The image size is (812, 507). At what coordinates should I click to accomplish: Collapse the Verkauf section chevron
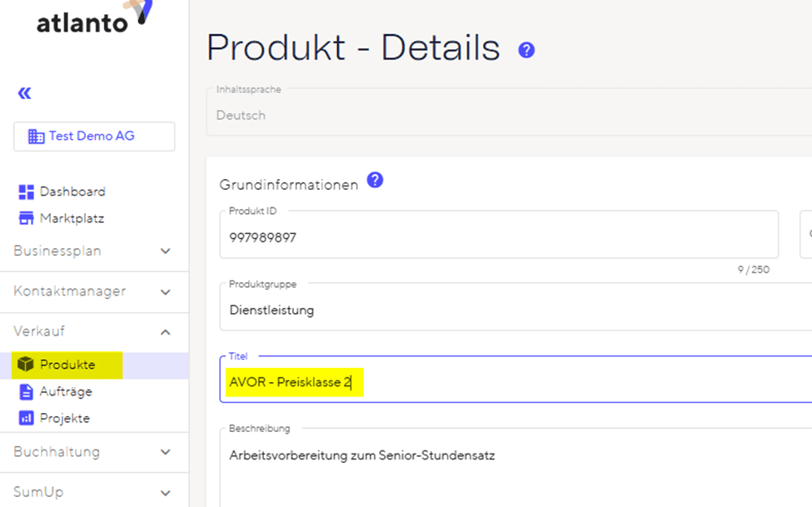point(165,332)
